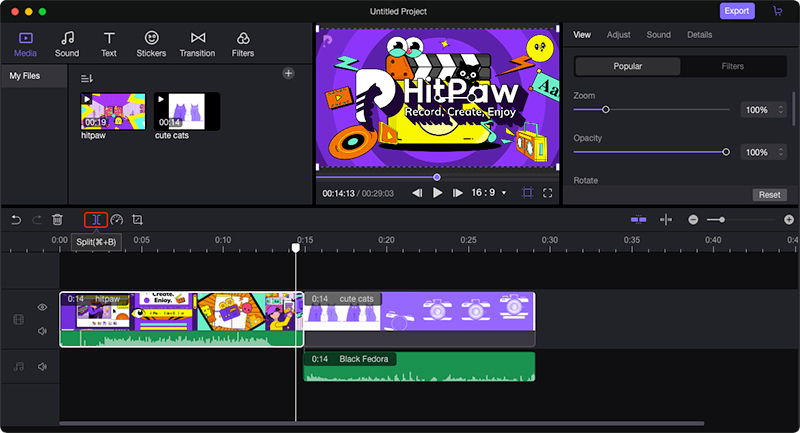Image resolution: width=800 pixels, height=433 pixels.
Task: Click the Export button
Action: tap(737, 11)
